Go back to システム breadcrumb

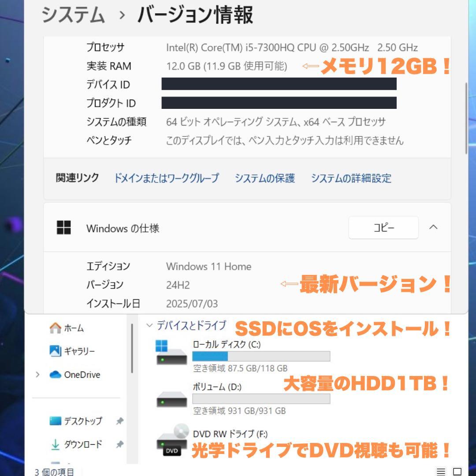pyautogui.click(x=73, y=15)
